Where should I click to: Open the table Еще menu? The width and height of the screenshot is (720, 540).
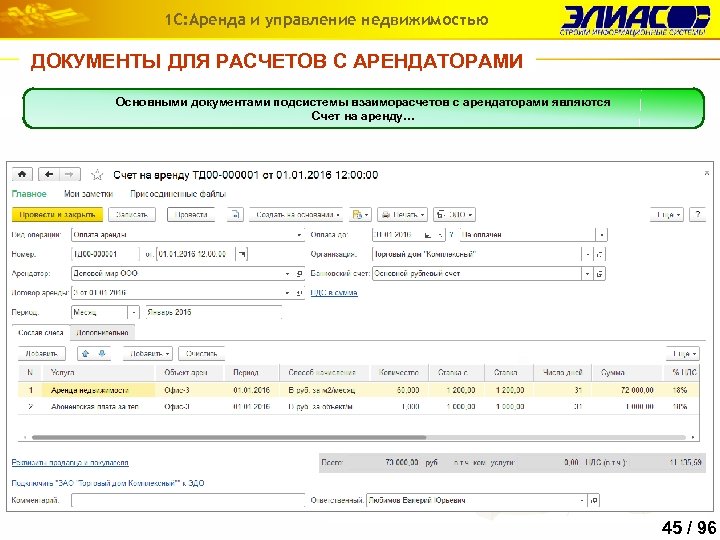coord(683,354)
